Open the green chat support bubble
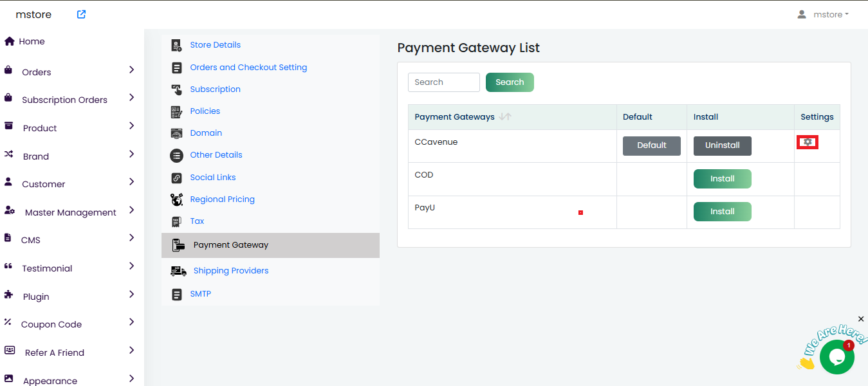 836,357
